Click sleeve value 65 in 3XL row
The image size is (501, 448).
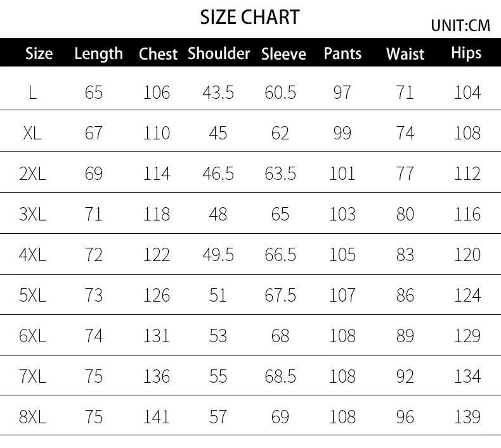point(280,214)
